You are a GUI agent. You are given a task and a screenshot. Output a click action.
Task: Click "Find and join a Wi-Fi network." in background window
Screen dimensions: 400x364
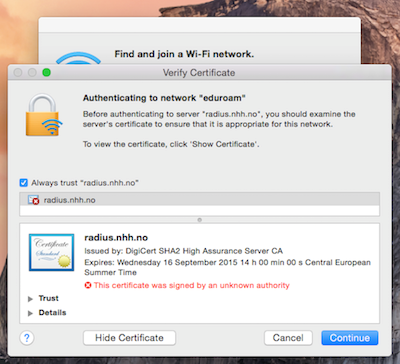coord(184,54)
